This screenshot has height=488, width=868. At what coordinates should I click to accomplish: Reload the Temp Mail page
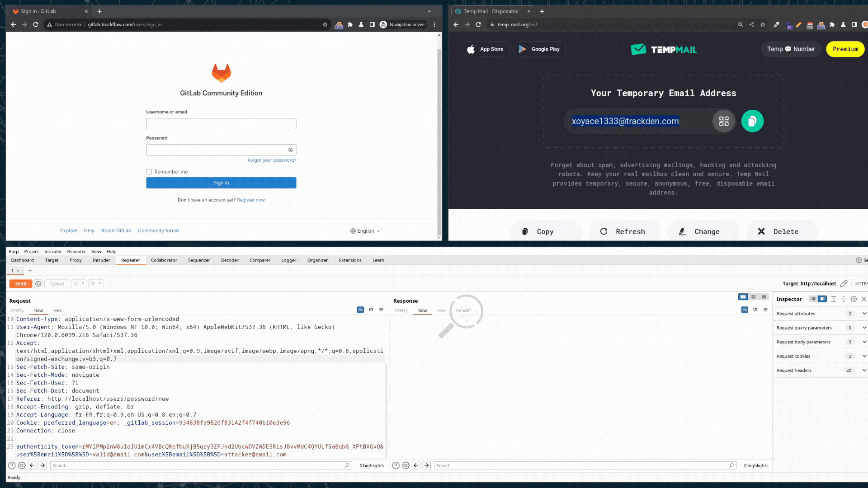click(x=478, y=24)
